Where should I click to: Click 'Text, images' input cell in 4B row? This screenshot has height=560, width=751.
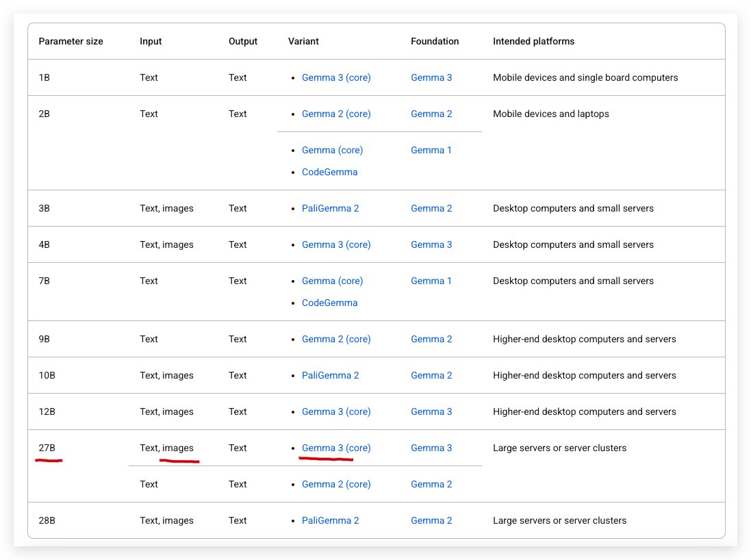click(166, 245)
